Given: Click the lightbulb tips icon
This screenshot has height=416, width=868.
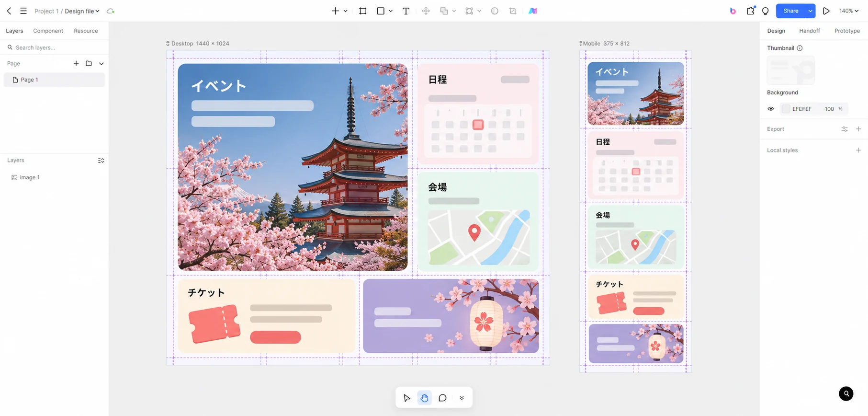Looking at the screenshot, I should point(765,11).
